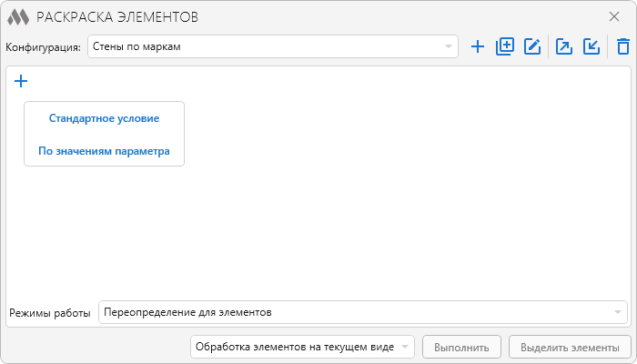Close the 'Раскраска элементов' window
The height and width of the screenshot is (364, 637).
coord(614,16)
